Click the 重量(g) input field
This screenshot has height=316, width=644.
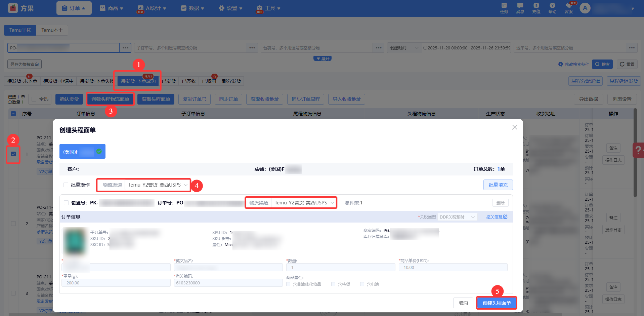(x=116, y=283)
